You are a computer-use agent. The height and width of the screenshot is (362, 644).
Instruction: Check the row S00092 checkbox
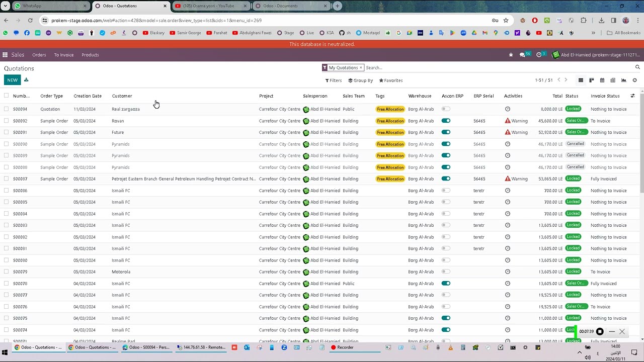6,121
